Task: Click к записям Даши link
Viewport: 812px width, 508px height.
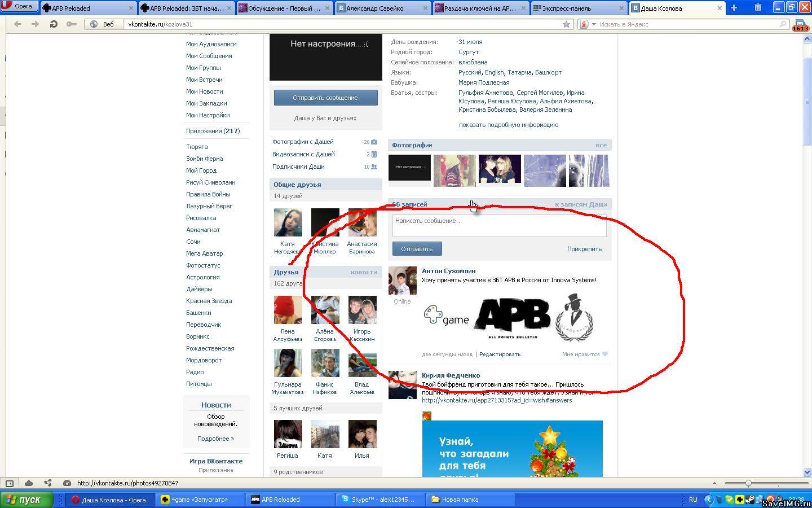Action: 581,204
